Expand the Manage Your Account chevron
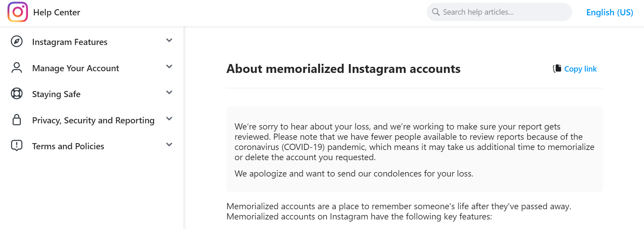Image resolution: width=644 pixels, height=229 pixels. (x=169, y=66)
